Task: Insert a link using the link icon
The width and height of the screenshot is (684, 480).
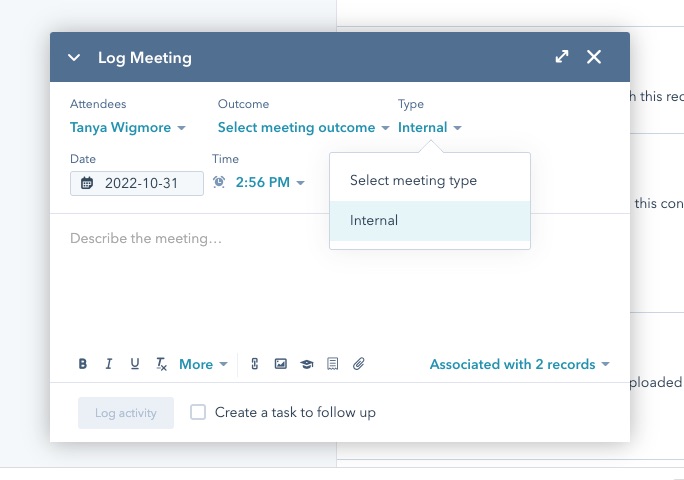Action: pyautogui.click(x=254, y=365)
